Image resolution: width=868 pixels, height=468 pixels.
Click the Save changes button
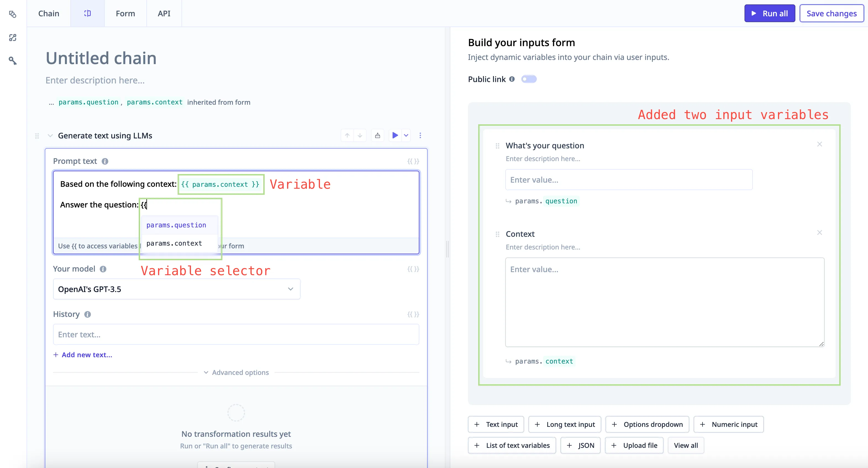tap(831, 14)
